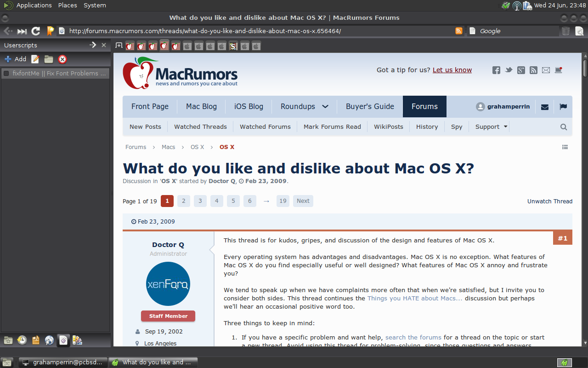Viewport: 588px width, 368px height.
Task: Select the Forums navigation tab
Action: [x=424, y=106]
